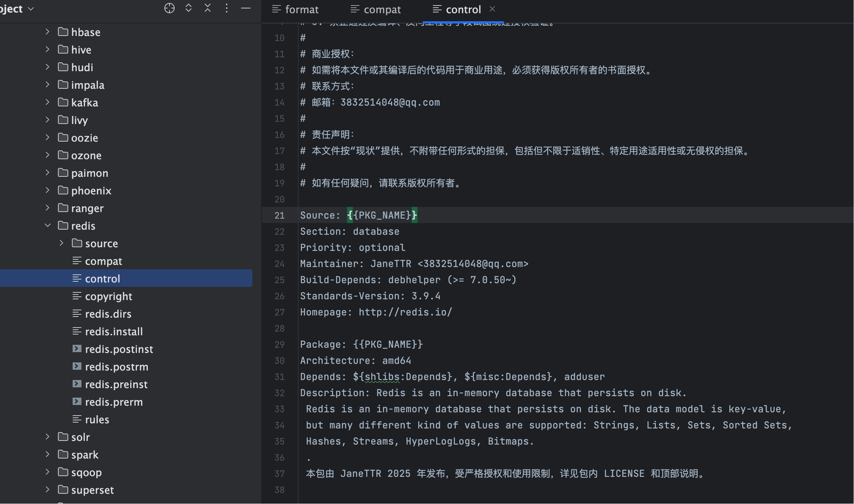
Task: Select the phoenix tree item
Action: tap(91, 191)
